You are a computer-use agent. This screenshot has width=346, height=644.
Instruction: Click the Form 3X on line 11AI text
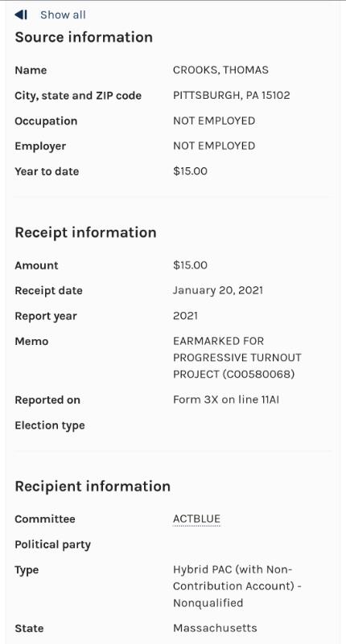pos(226,400)
